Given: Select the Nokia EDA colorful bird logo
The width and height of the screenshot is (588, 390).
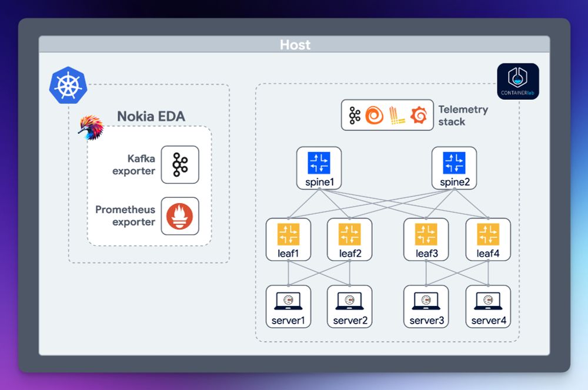Looking at the screenshot, I should pos(91,127).
